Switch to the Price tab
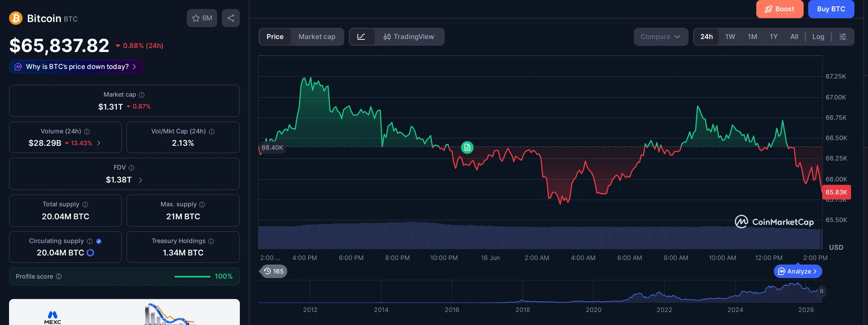The image size is (868, 325). click(275, 37)
